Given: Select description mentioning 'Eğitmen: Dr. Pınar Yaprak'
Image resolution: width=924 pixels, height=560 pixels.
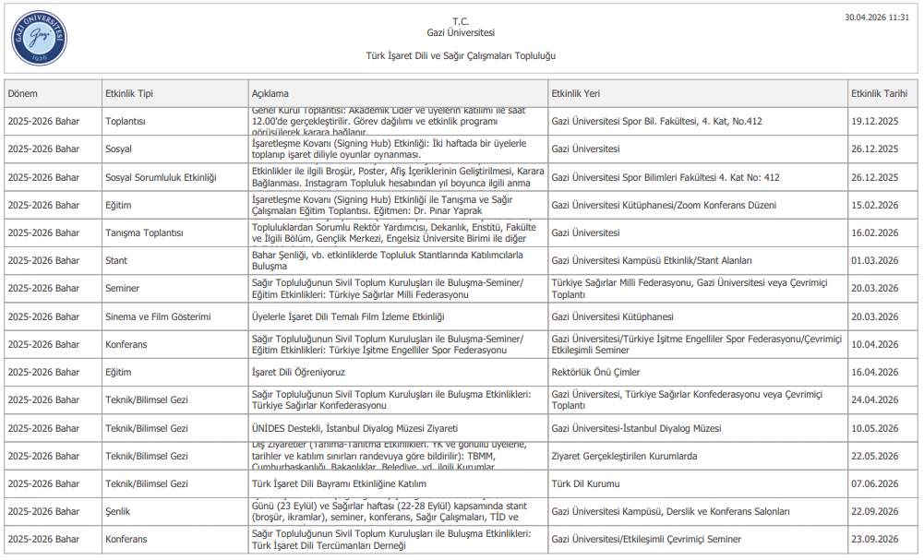Looking at the screenshot, I should pos(382,206).
